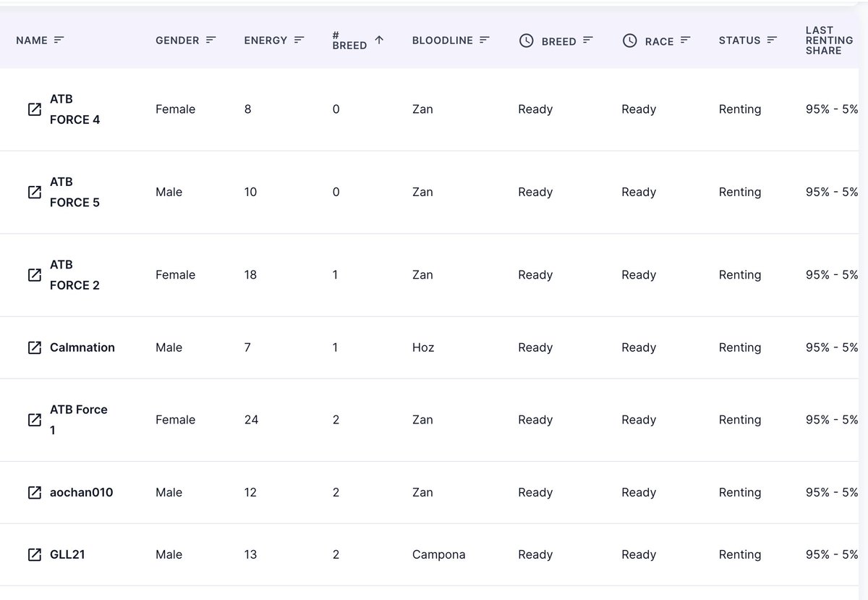
Task: Click sort icon next to STATUS header
Action: [773, 41]
